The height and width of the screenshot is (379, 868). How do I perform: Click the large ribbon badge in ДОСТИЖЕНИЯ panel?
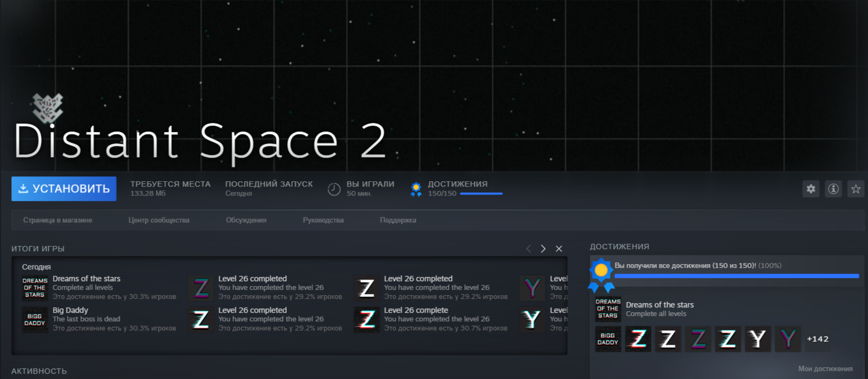click(x=601, y=275)
